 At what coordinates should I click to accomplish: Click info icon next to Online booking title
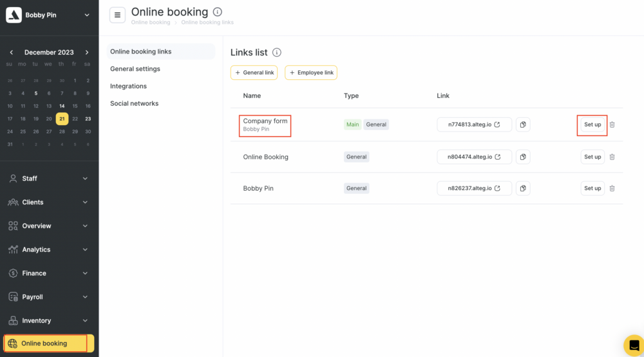[218, 12]
